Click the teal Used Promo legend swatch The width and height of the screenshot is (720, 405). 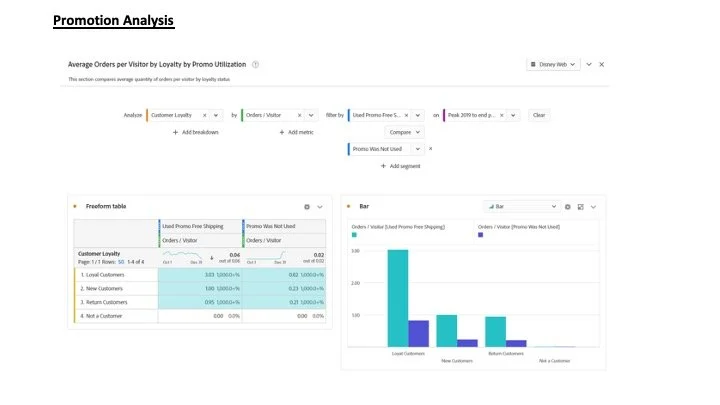pyautogui.click(x=354, y=235)
